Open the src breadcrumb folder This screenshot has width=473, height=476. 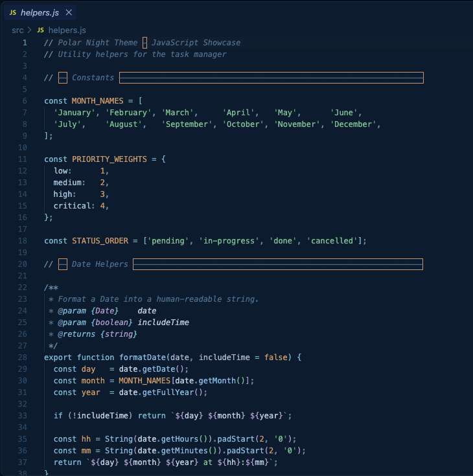[17, 30]
